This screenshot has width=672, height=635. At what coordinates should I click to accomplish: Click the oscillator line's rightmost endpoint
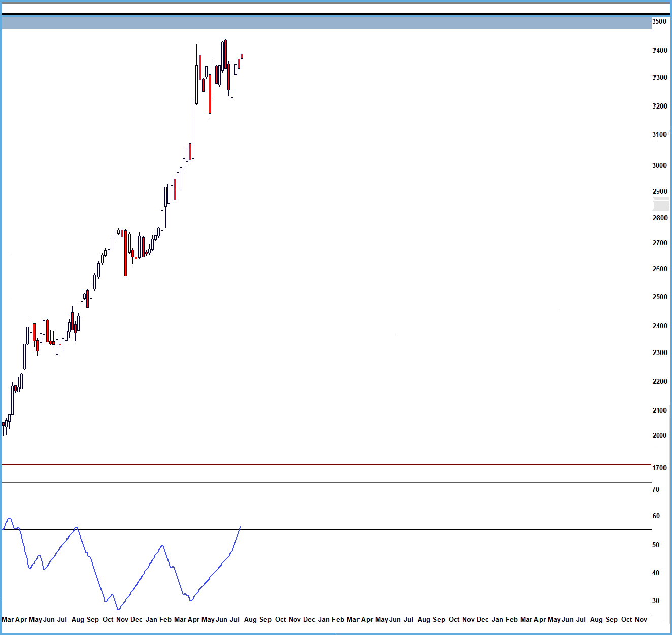tap(240, 527)
